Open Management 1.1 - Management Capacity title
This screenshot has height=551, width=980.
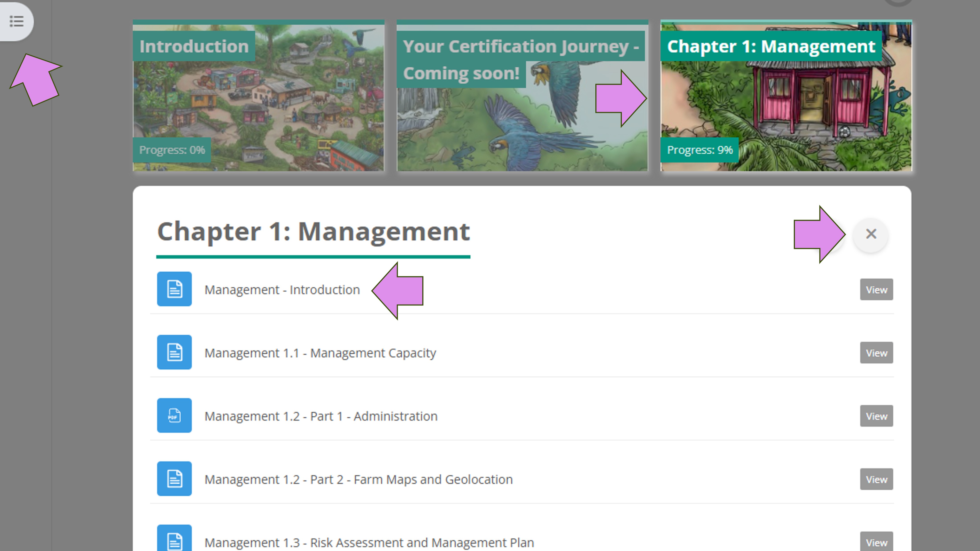(x=320, y=353)
